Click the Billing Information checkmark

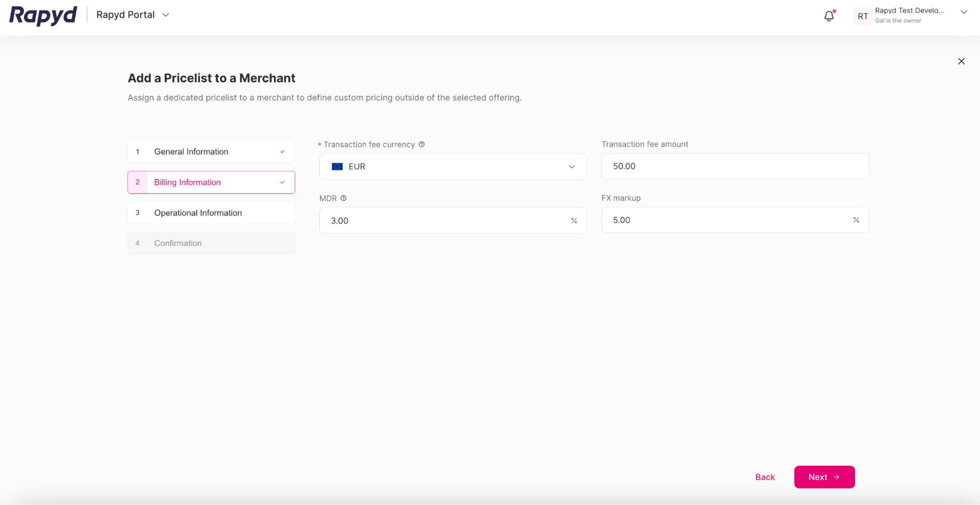pos(282,182)
